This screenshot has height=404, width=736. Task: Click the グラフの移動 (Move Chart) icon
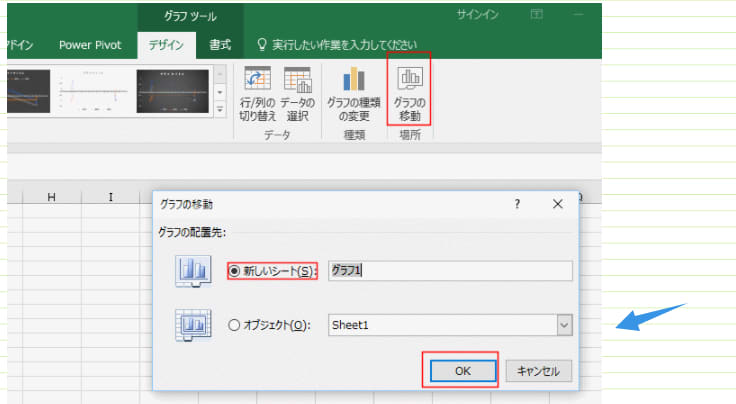[x=408, y=80]
